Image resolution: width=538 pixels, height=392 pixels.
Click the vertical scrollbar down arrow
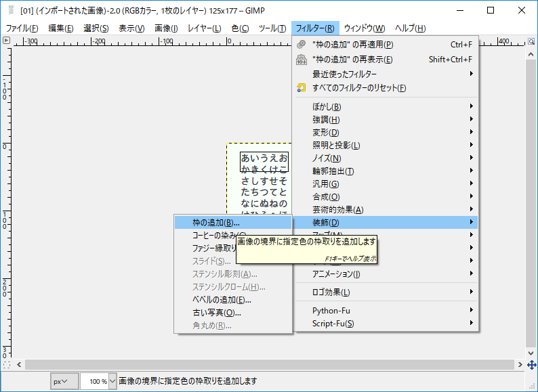coord(531,353)
